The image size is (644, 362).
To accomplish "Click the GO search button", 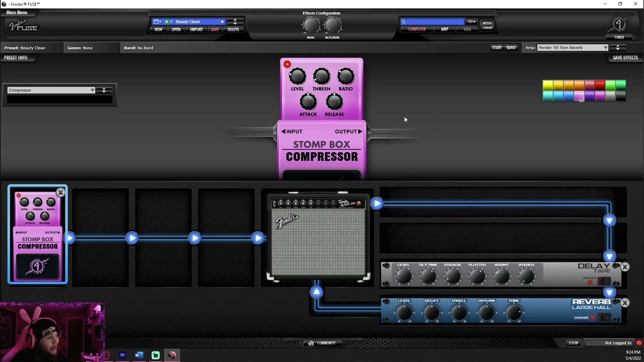I will (x=471, y=22).
